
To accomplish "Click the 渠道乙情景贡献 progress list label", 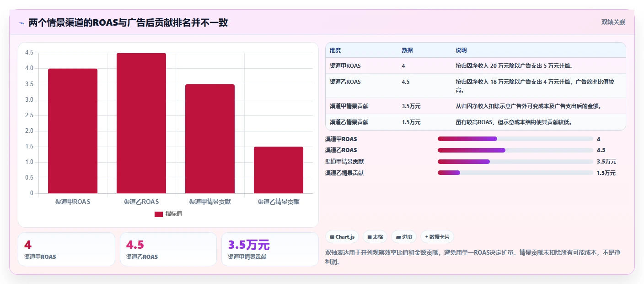I will pyautogui.click(x=344, y=173).
